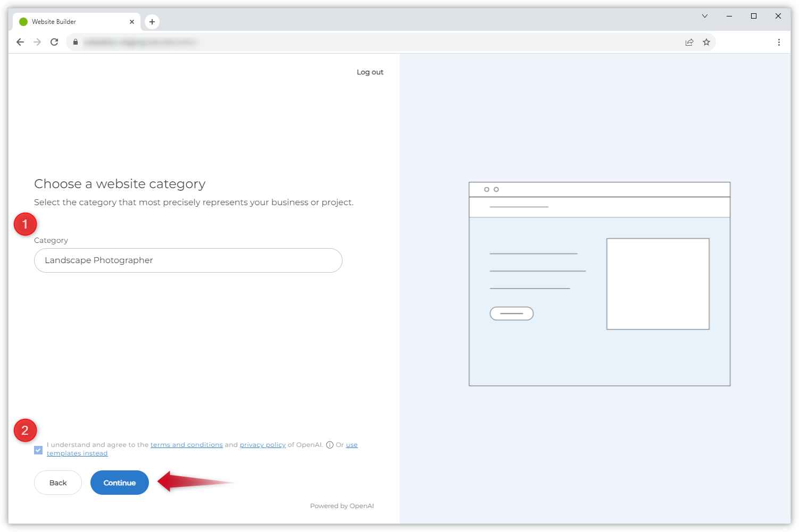Image resolution: width=799 pixels, height=532 pixels.
Task: Bookmark this page with star icon
Action: 706,42
